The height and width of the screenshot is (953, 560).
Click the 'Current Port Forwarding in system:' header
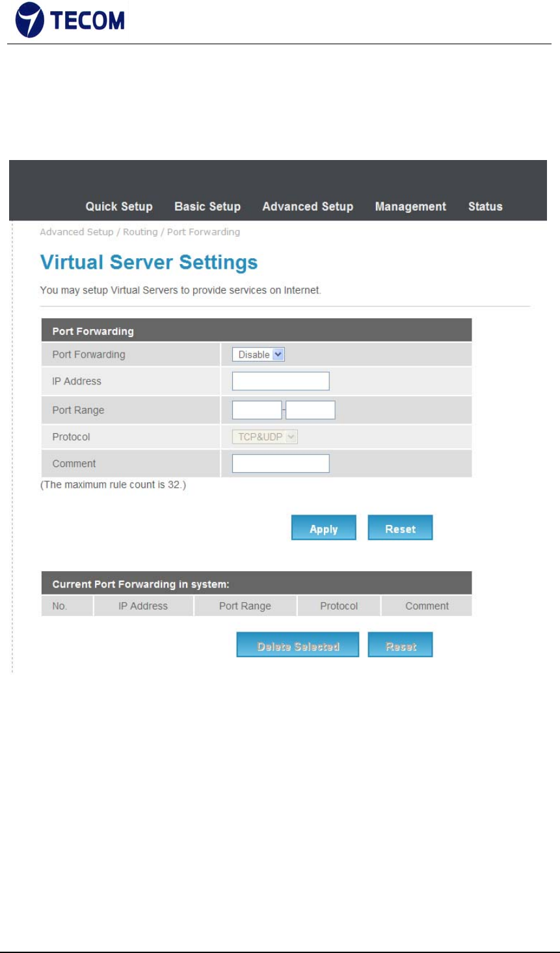pyautogui.click(x=256, y=584)
